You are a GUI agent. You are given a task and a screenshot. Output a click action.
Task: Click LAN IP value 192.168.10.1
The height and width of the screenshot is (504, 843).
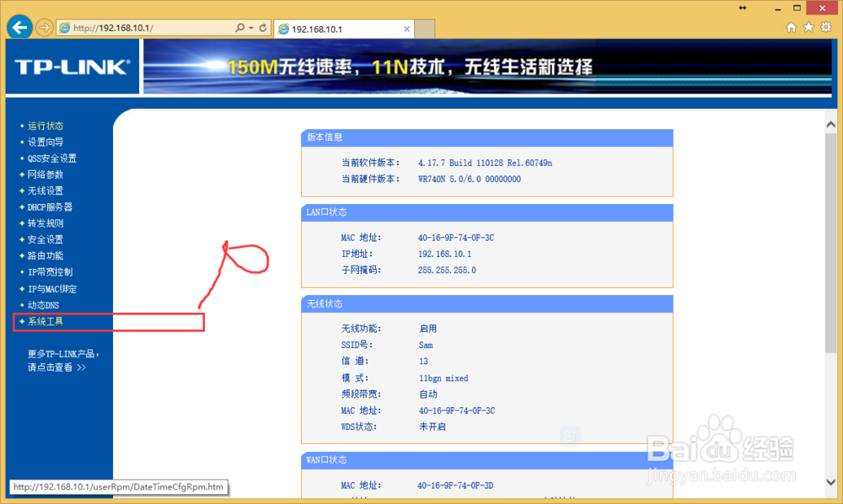(x=444, y=254)
